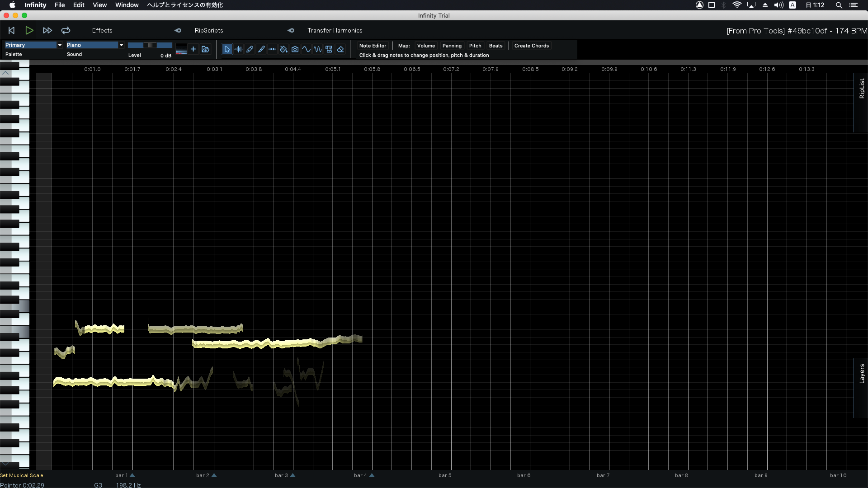Click the Level slider handle
This screenshot has width=868, height=488.
pyautogui.click(x=150, y=45)
